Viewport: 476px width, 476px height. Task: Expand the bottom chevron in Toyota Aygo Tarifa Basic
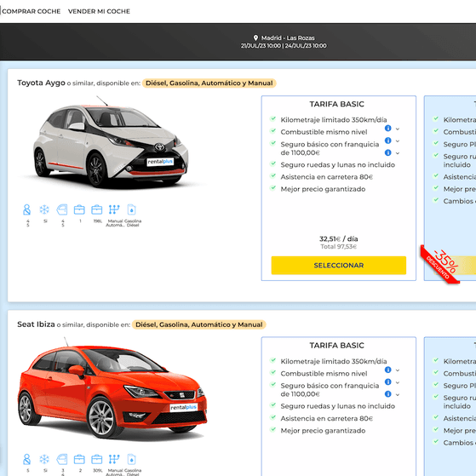(x=398, y=153)
